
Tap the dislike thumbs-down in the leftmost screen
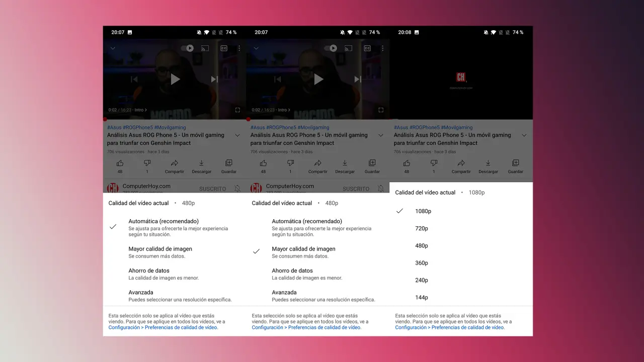point(147,163)
